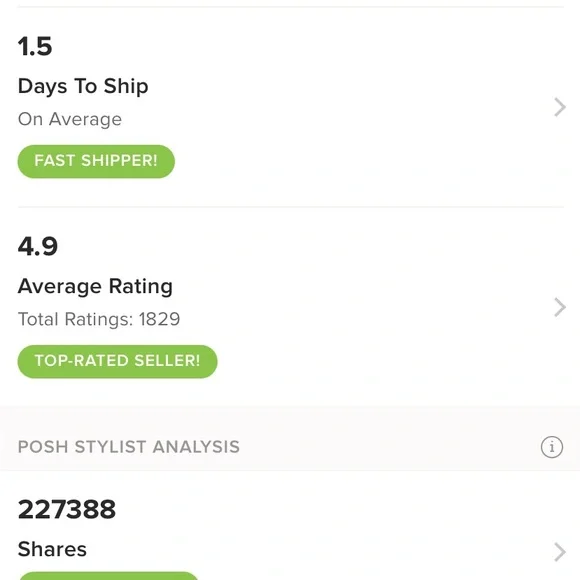Expand Average Rating details arrow
Screen dimensions: 580x580
(x=560, y=307)
